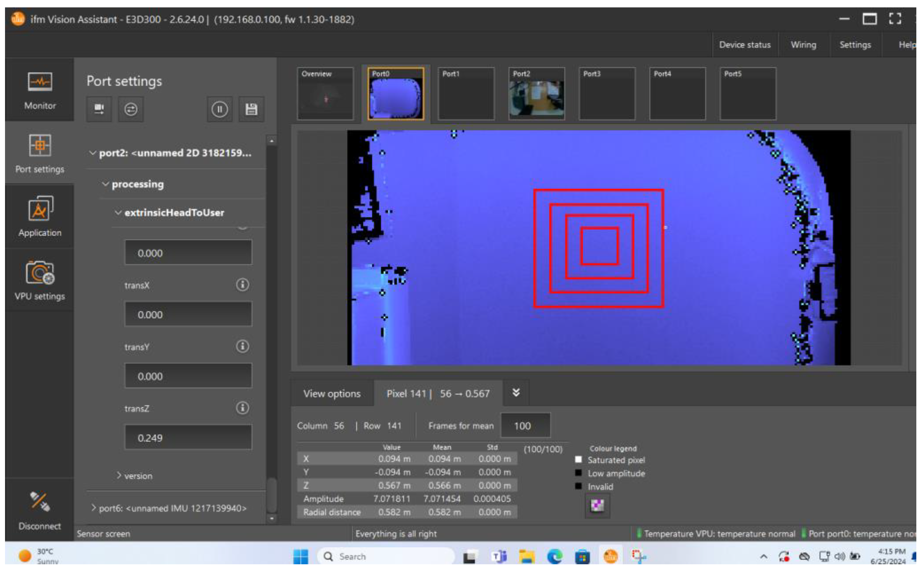Open the Monitor sidebar section
This screenshot has width=924, height=569.
point(40,90)
